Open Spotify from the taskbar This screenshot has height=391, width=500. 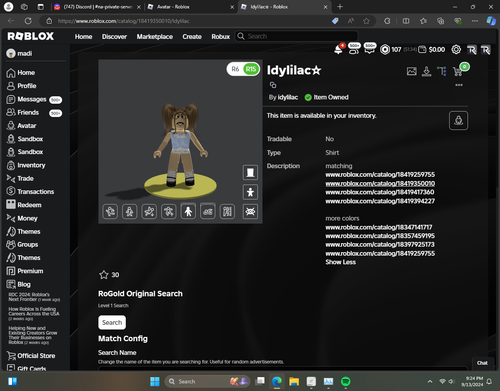coord(346,381)
